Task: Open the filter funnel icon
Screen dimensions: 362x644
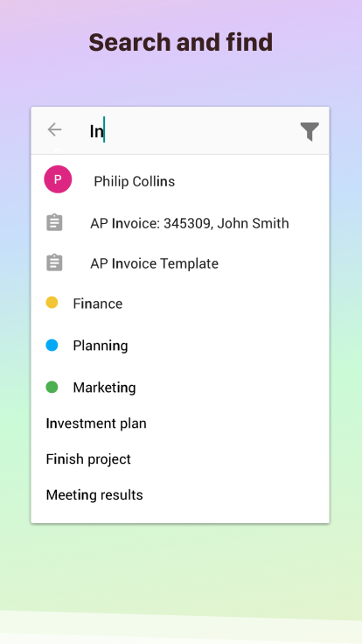Action: coord(310,131)
